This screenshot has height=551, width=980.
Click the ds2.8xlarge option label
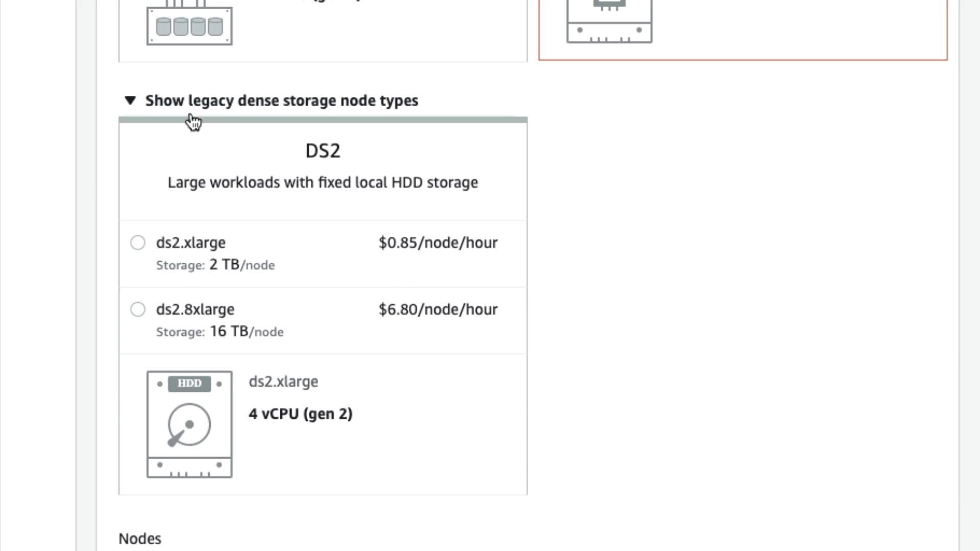[x=195, y=310]
